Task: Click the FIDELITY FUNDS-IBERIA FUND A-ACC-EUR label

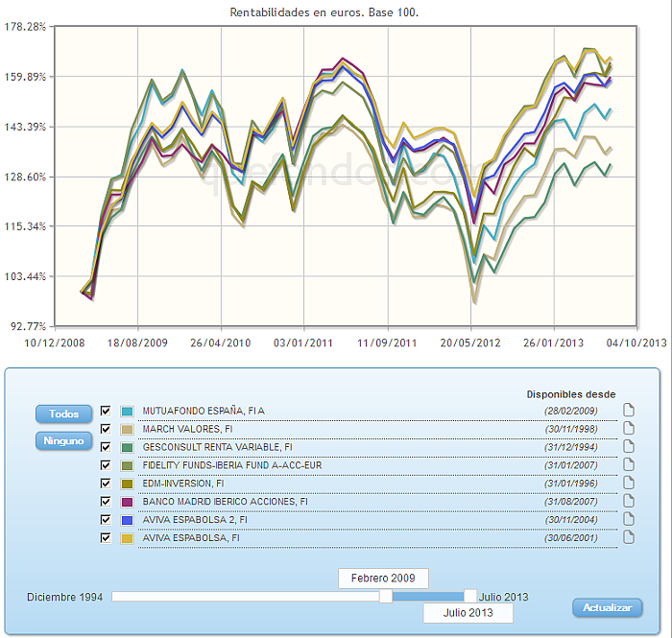Action: point(232,465)
